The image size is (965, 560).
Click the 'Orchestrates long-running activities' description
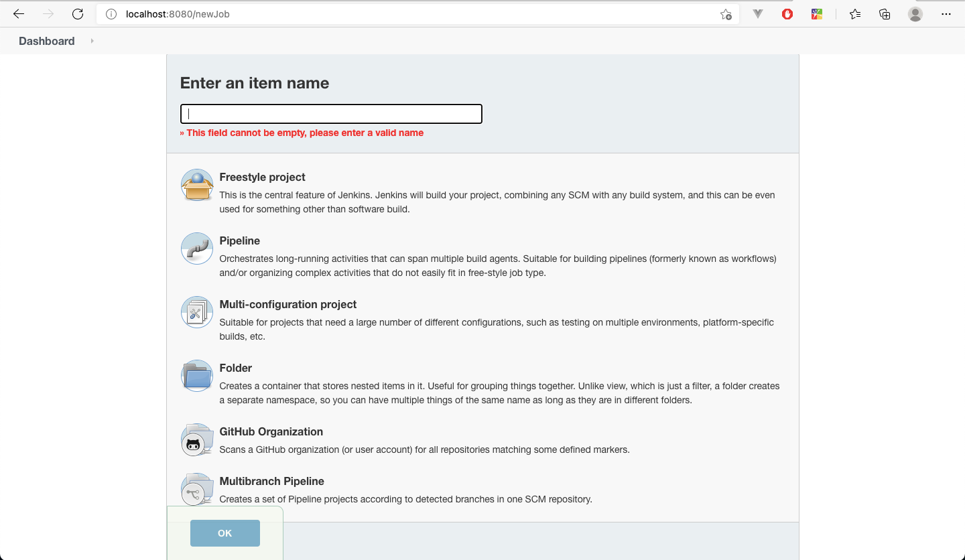pos(498,266)
